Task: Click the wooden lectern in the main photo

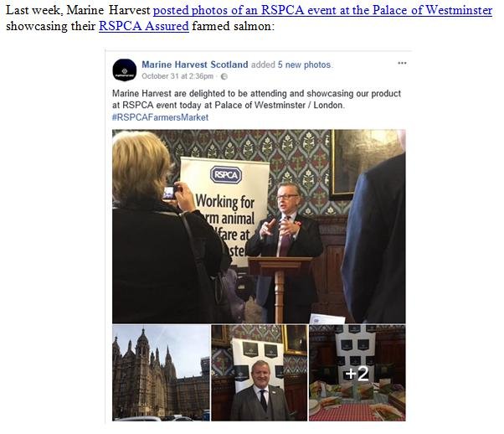Action: tap(280, 287)
